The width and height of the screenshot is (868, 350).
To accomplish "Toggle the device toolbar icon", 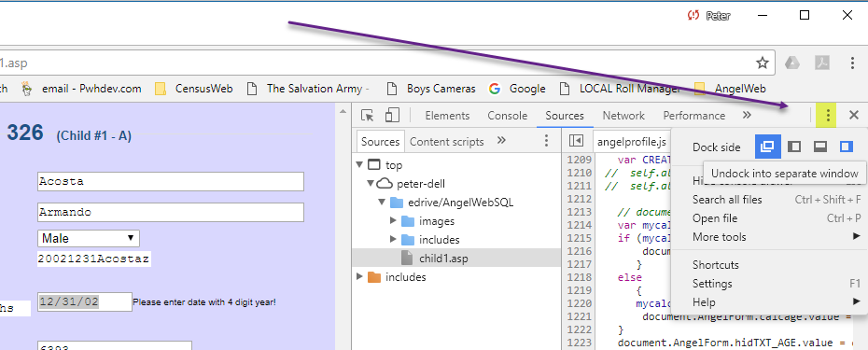I will point(392,115).
